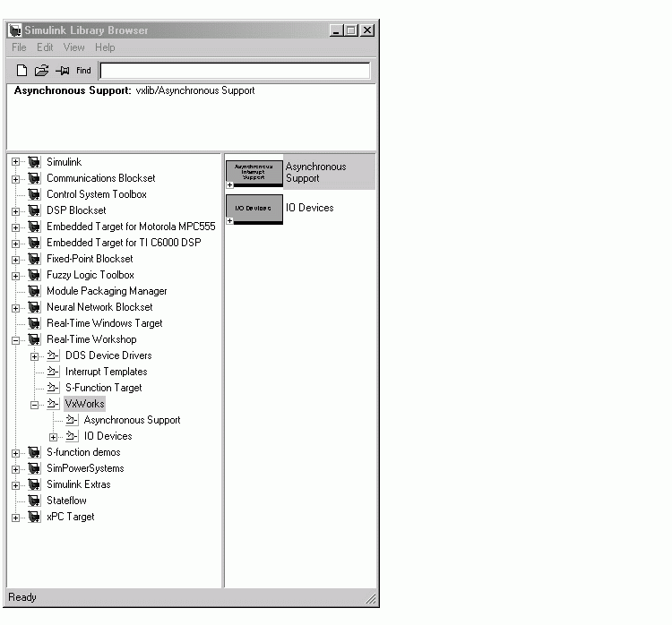Expand the DOS Device Drivers node
This screenshot has width=672, height=625.
[34, 356]
